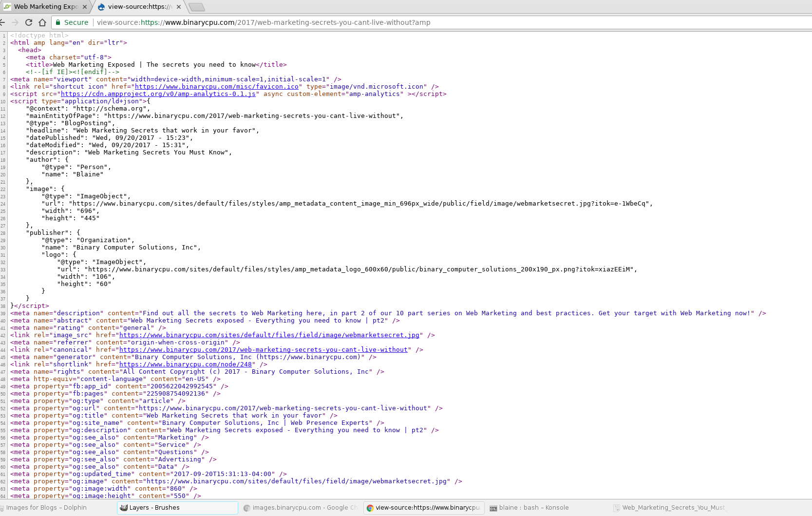Select view-source Chrome taskbar entry
The image size is (812, 516).
(423, 508)
